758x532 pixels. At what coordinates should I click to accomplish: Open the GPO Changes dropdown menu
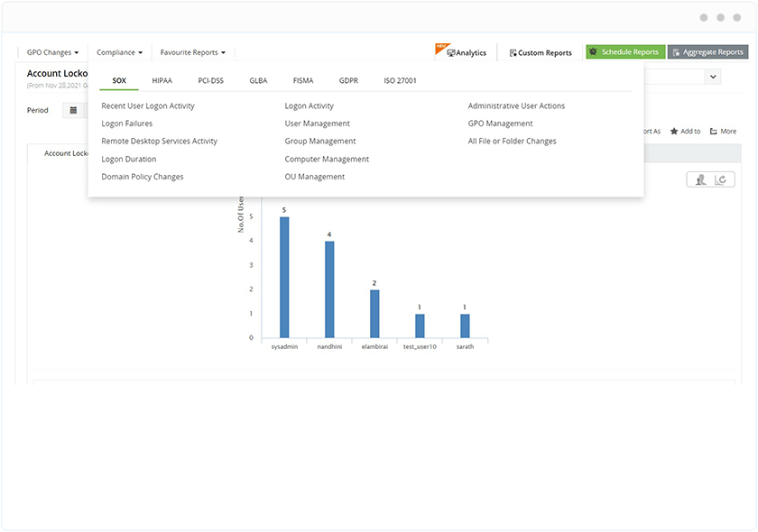52,52
